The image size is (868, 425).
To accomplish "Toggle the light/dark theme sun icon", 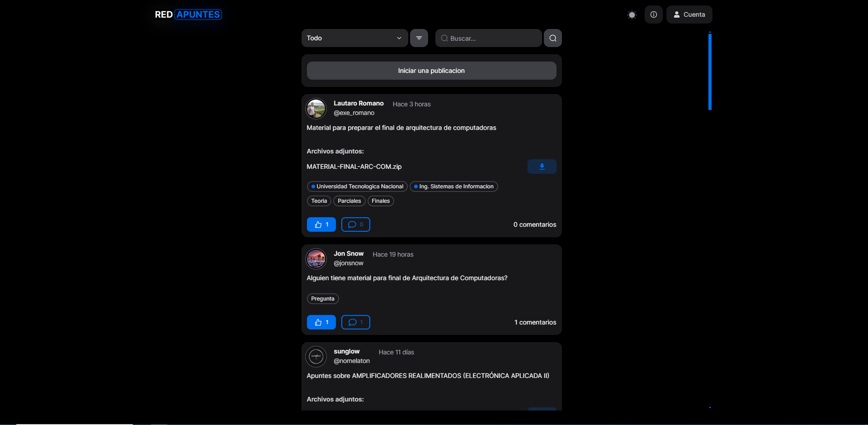I will coord(632,15).
